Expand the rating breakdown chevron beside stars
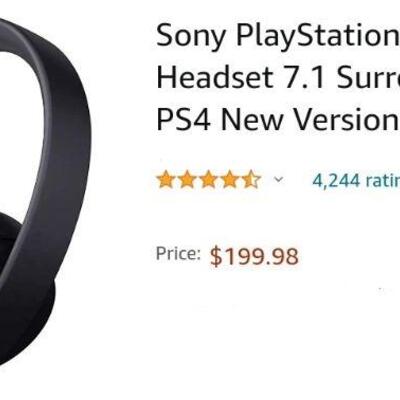Screen dimensions: 400x400 tap(278, 180)
